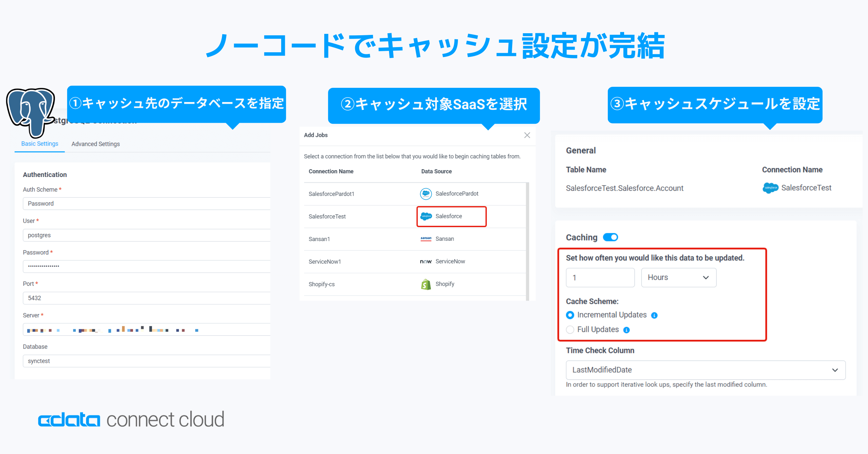Open the Hours interval dropdown

click(678, 277)
